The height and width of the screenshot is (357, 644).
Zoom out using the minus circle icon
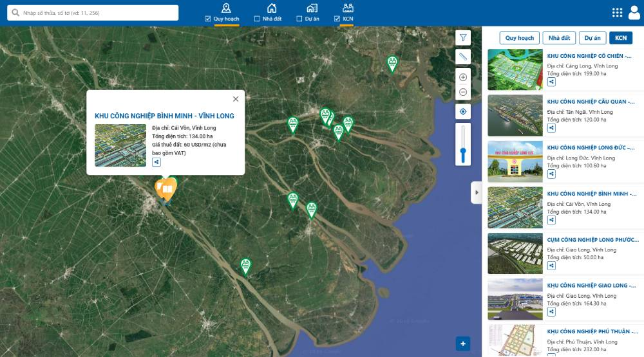pyautogui.click(x=463, y=93)
